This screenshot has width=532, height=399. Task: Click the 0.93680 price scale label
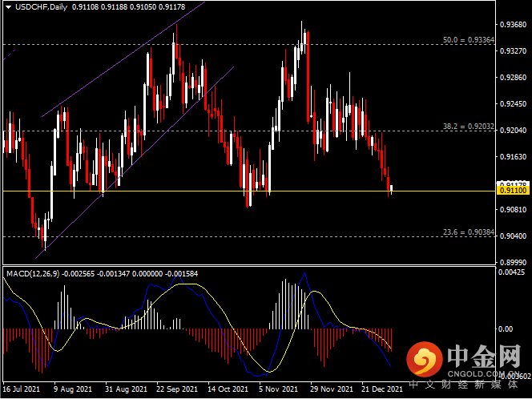point(514,24)
